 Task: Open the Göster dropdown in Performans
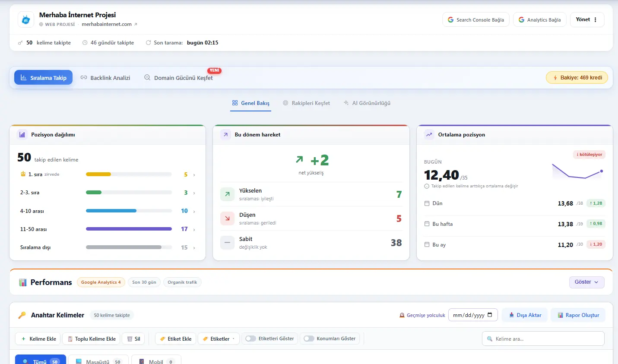[586, 282]
